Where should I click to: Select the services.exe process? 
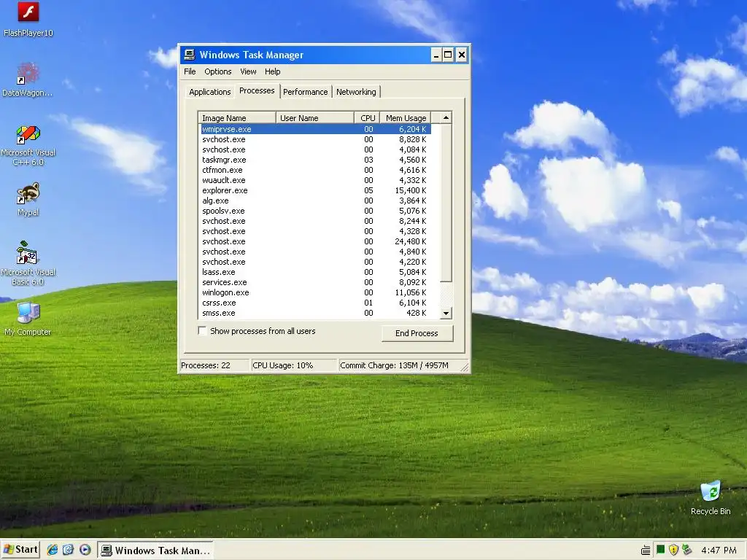[315, 282]
